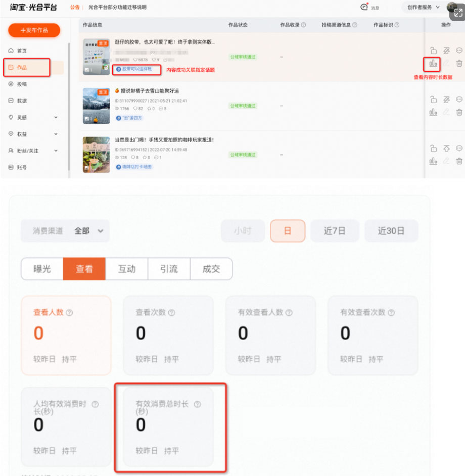
Task: Open the profile avatar at top right
Action: (451, 8)
